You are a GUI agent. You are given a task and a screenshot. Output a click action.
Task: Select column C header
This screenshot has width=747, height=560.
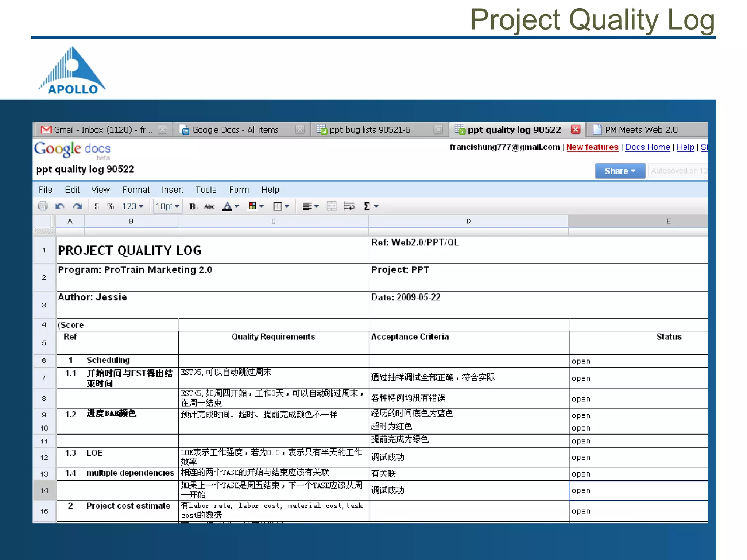click(x=273, y=221)
